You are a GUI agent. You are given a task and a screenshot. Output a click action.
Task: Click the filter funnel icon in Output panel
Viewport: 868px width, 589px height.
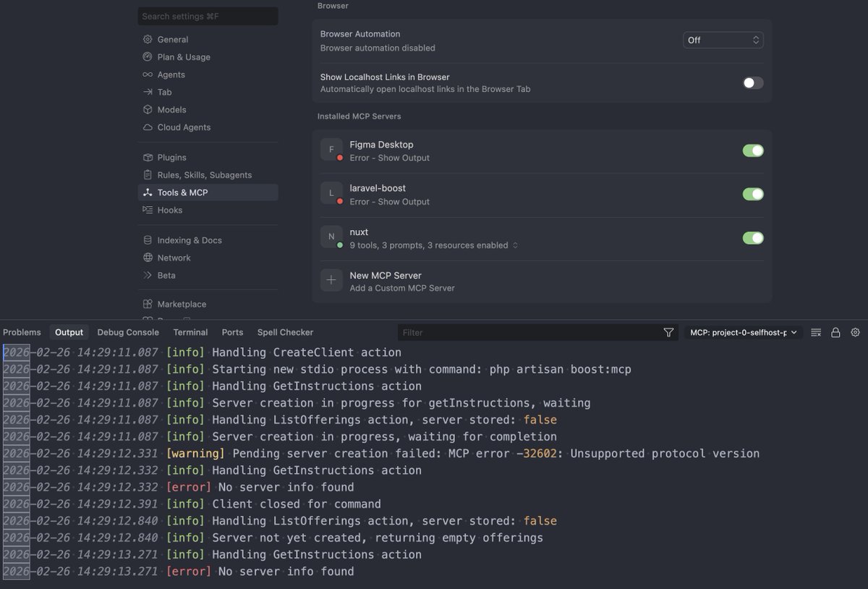click(668, 332)
